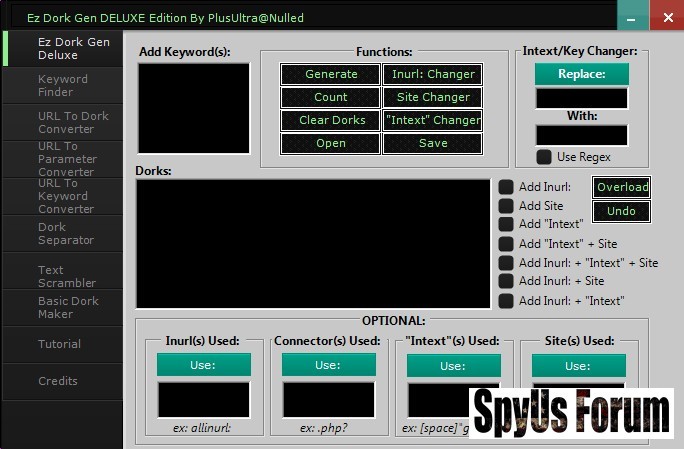Switch to URL To Dork Converter tab

click(x=62, y=122)
